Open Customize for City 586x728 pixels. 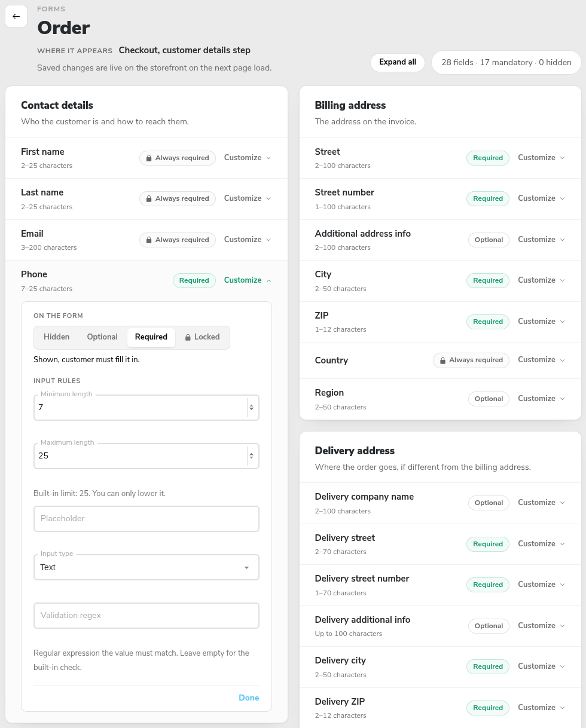tap(541, 280)
